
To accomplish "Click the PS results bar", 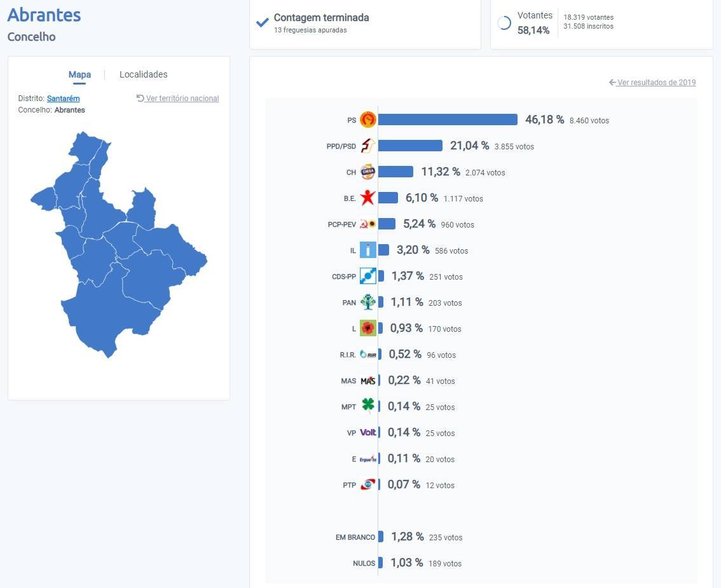I will click(x=447, y=120).
